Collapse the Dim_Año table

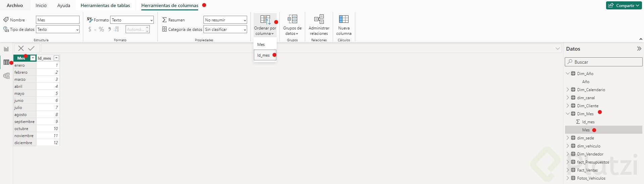point(568,73)
